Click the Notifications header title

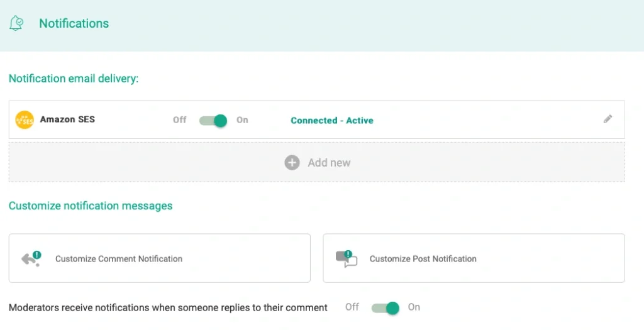click(x=74, y=23)
